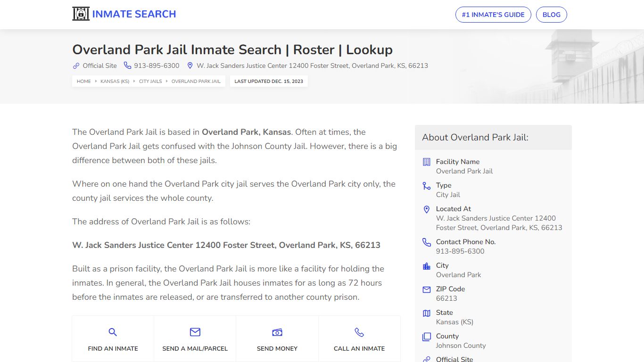
Task: Go to the Blog page
Action: pyautogui.click(x=552, y=15)
